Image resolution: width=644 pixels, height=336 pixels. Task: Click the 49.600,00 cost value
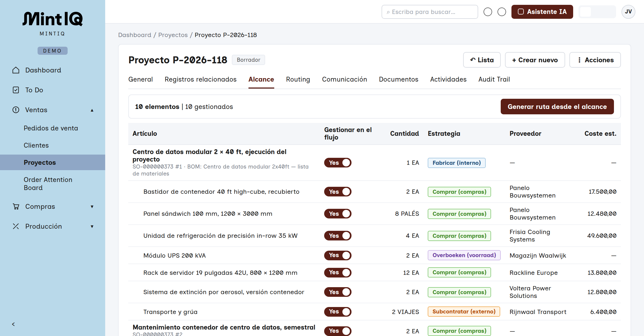click(602, 236)
